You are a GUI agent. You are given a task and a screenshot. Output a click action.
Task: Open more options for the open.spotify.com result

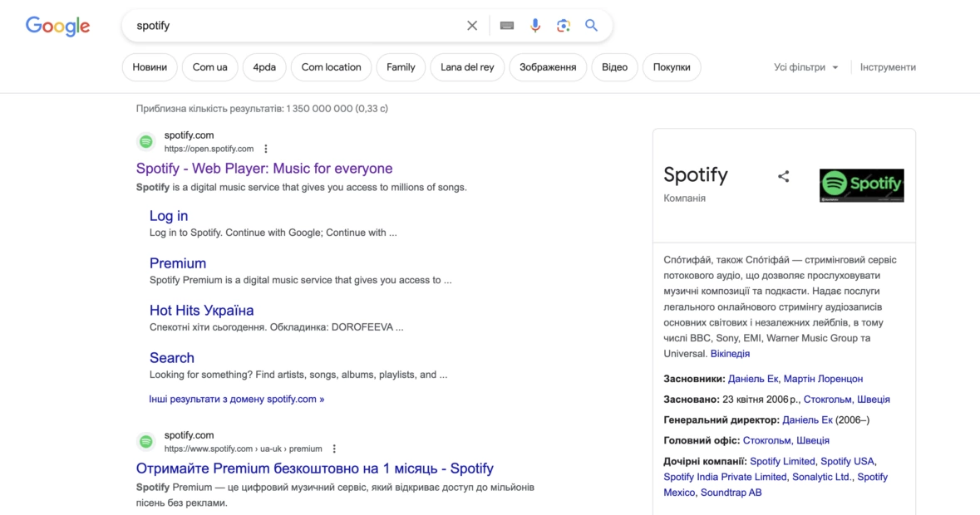[266, 149]
